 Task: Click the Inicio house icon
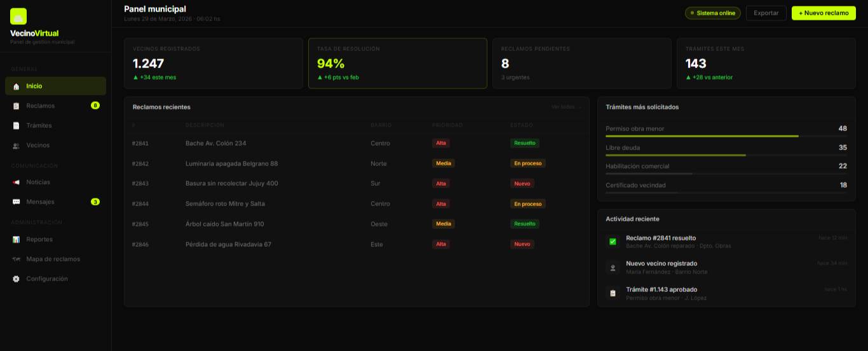click(x=17, y=86)
